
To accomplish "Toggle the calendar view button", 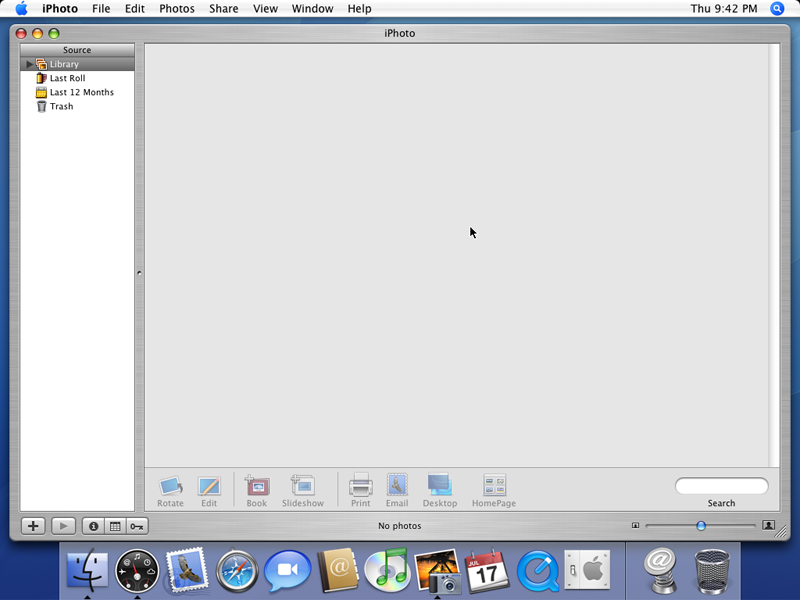I will pos(115,526).
